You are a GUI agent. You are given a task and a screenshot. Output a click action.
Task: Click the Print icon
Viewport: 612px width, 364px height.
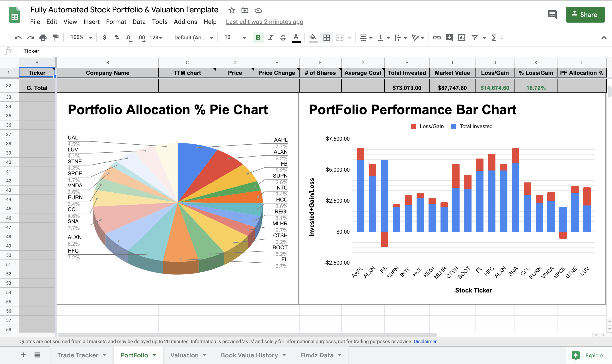point(43,37)
